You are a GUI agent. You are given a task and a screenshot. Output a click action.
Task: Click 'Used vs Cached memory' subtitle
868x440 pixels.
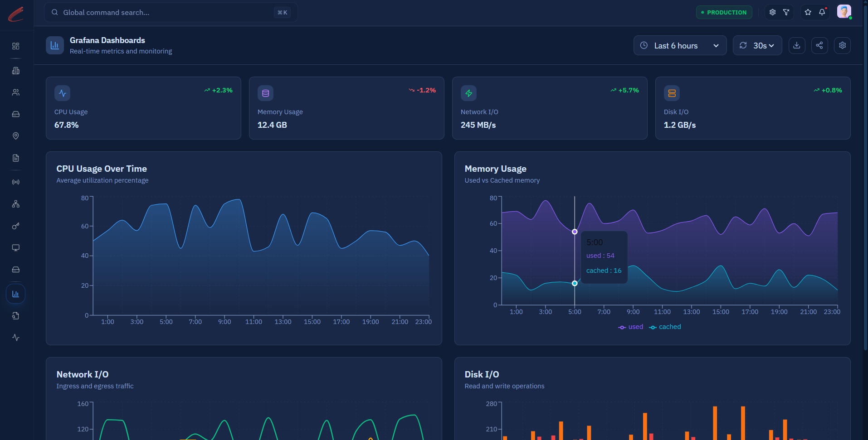pos(502,180)
